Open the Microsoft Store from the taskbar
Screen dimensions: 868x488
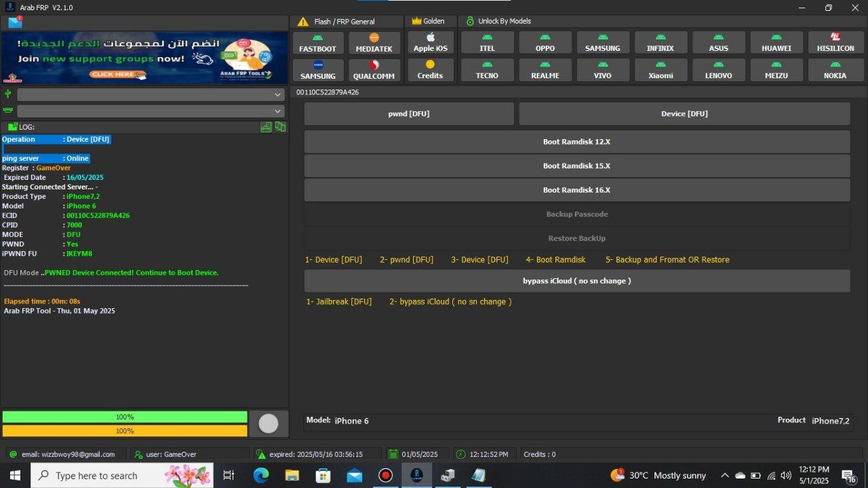323,475
